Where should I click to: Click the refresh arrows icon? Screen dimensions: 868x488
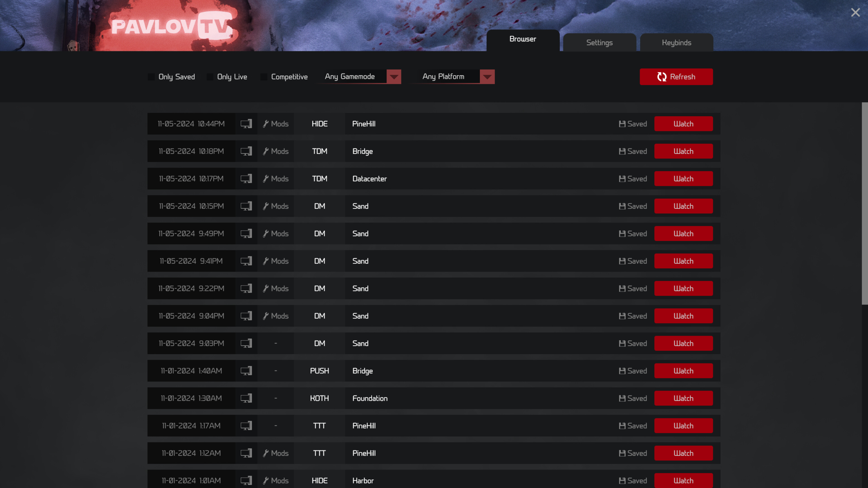coord(662,77)
